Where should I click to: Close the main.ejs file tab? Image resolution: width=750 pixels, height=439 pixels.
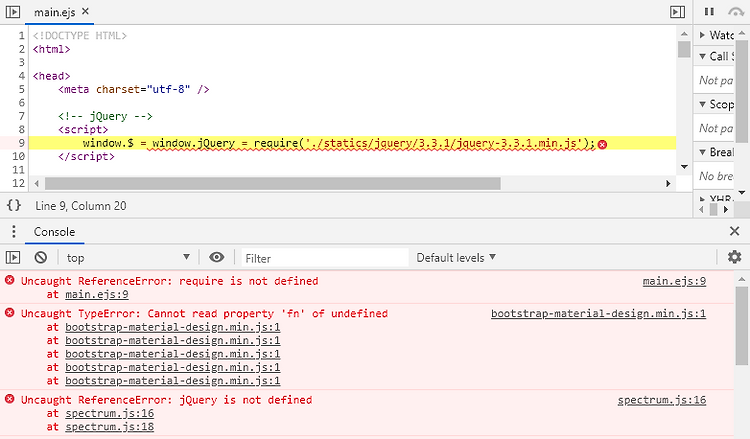85,11
